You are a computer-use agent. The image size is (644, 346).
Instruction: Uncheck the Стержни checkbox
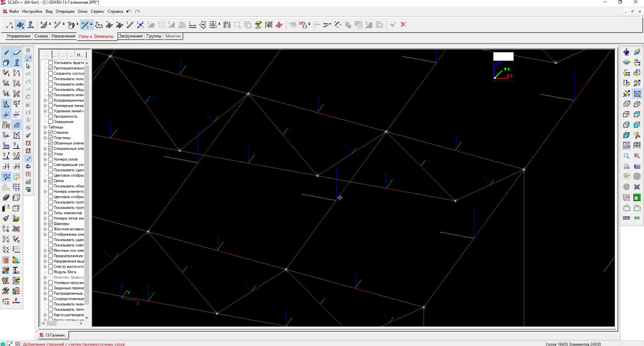[x=51, y=132]
